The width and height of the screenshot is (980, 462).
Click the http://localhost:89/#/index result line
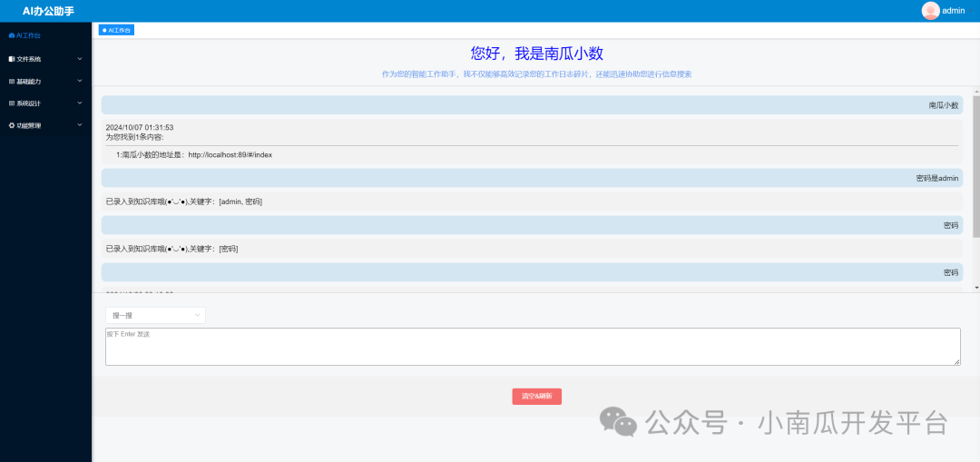coord(194,154)
